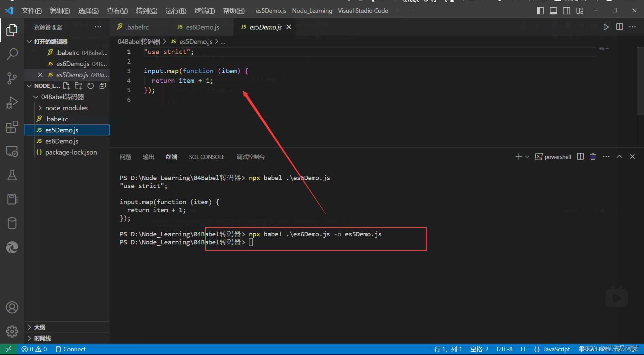Viewport: 644px width, 355px height.
Task: Expand the node_modules folder
Action: click(x=40, y=108)
